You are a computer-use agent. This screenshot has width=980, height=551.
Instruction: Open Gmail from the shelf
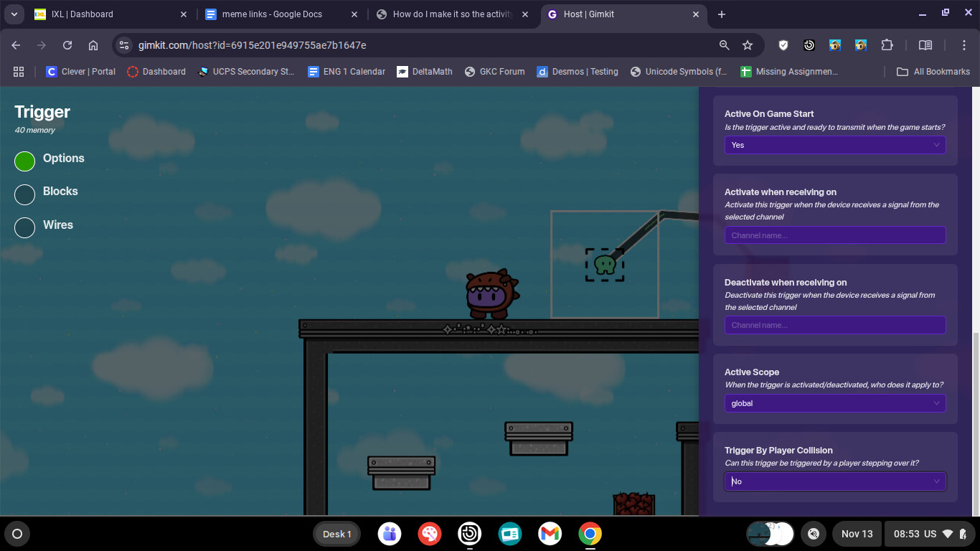(x=550, y=534)
